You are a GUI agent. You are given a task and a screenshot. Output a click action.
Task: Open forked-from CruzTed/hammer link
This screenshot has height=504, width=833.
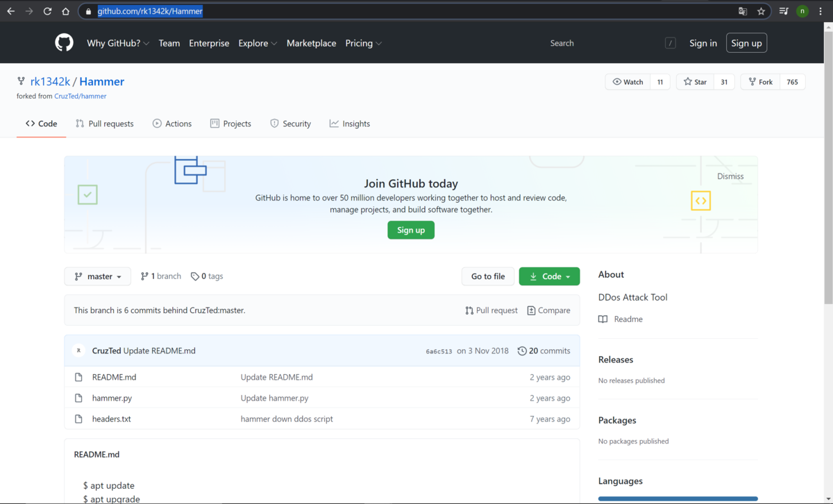pyautogui.click(x=81, y=96)
